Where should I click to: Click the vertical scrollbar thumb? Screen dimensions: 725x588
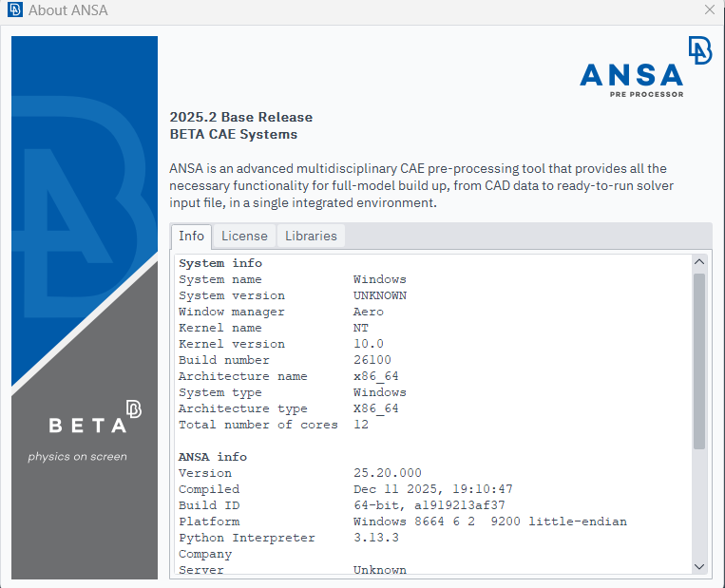[699, 361]
